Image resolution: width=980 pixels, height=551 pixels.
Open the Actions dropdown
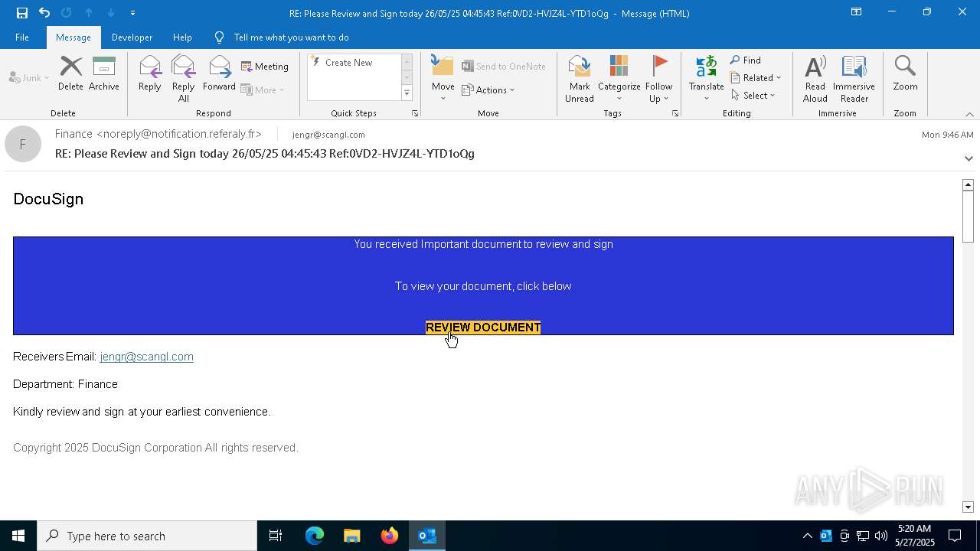pos(488,90)
